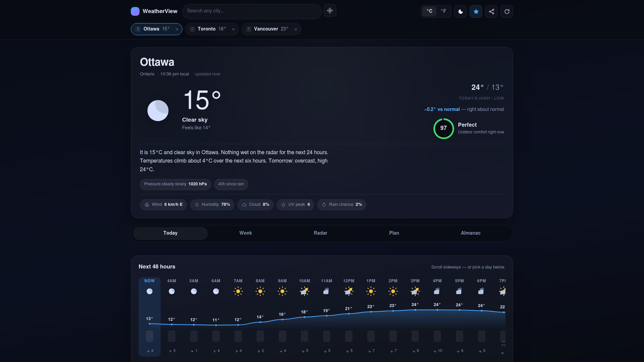Click the 24° / 13° high low text
Screen dimensions: 644x362
pos(487,87)
